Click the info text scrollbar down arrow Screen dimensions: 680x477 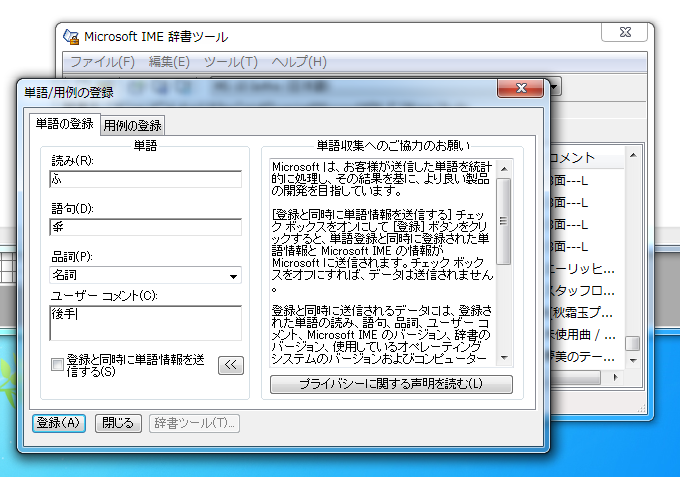click(503, 358)
